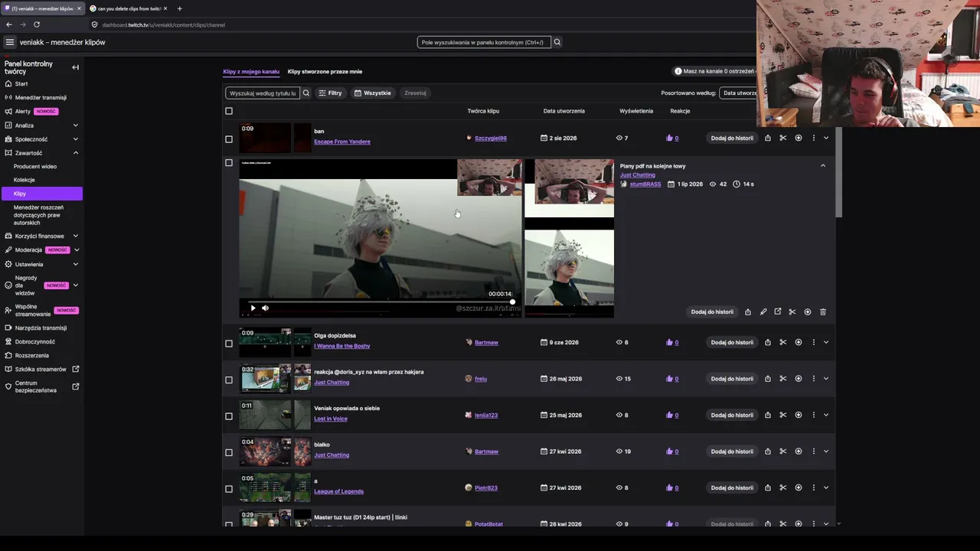Image resolution: width=980 pixels, height=551 pixels.
Task: Open scissors edit for "ban" clip
Action: tap(783, 139)
